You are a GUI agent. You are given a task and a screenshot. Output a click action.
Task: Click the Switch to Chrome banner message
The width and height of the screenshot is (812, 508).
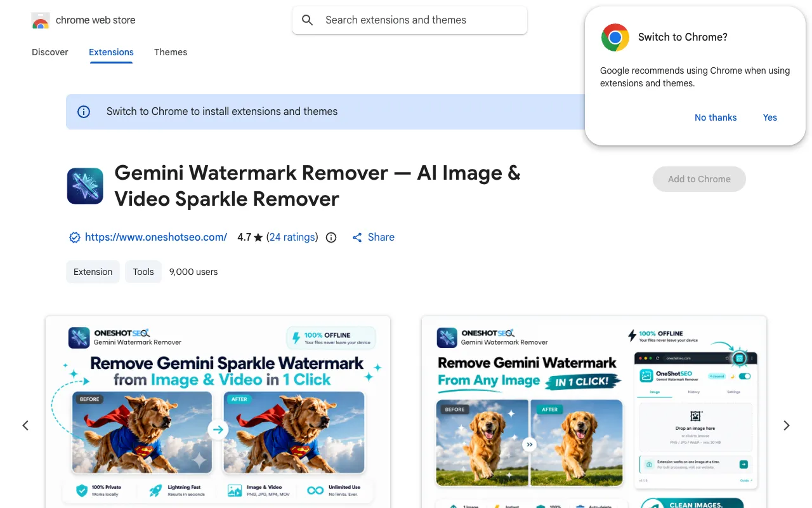(x=222, y=112)
